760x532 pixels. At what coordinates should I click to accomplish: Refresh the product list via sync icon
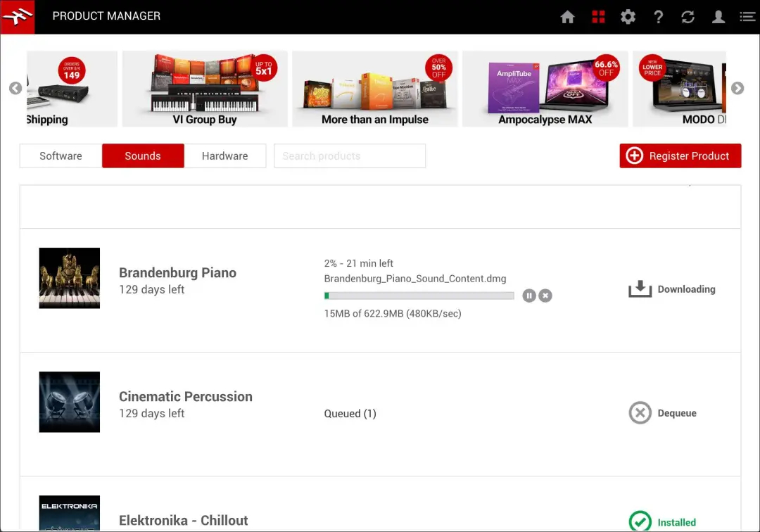coord(688,17)
